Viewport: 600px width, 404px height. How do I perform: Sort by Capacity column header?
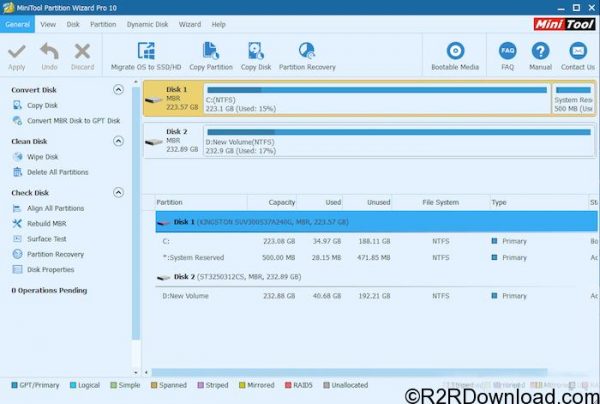pyautogui.click(x=272, y=202)
